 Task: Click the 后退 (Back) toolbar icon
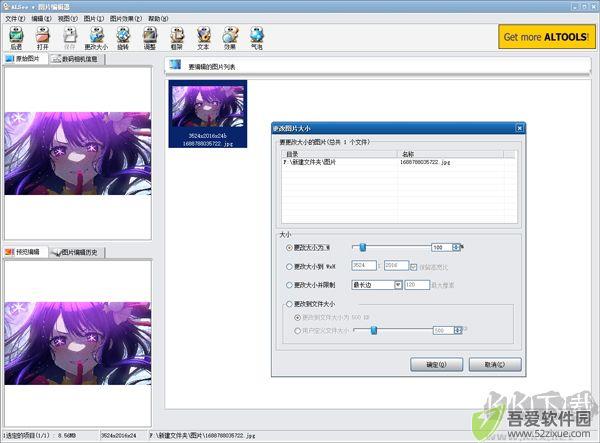tap(16, 38)
